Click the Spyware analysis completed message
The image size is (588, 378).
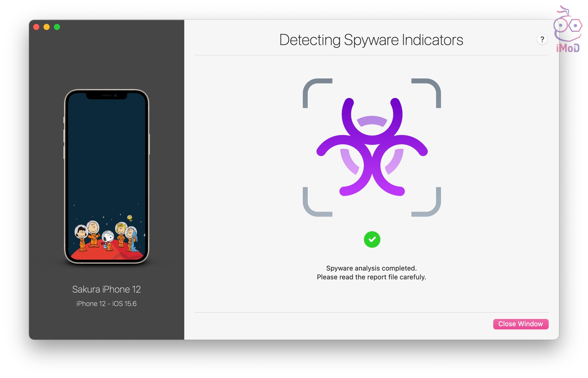(x=371, y=268)
